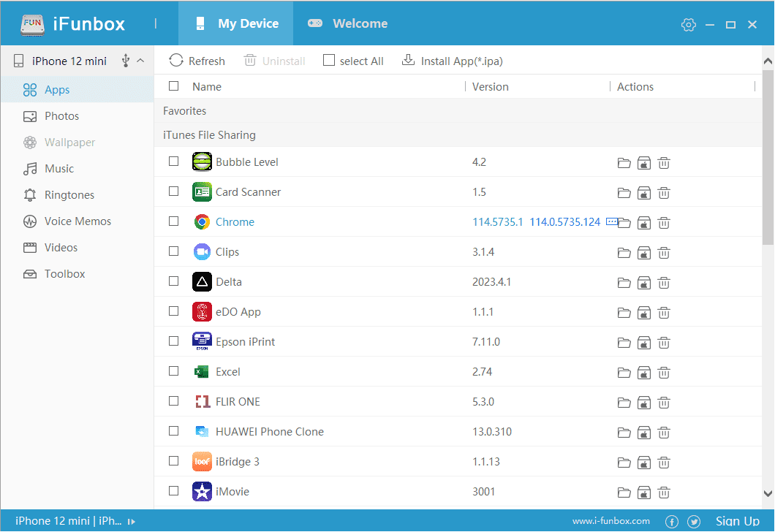Select the Clips checkbox

click(173, 251)
